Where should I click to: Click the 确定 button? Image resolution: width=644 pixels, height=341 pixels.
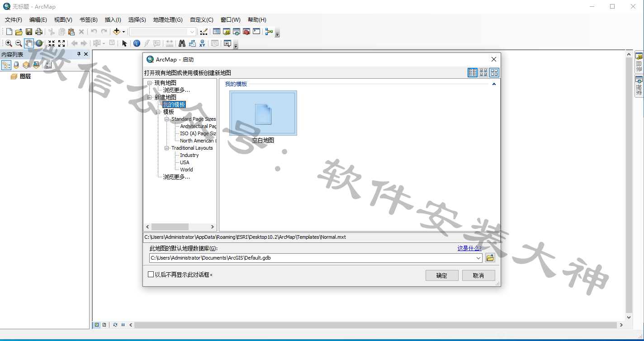point(442,275)
